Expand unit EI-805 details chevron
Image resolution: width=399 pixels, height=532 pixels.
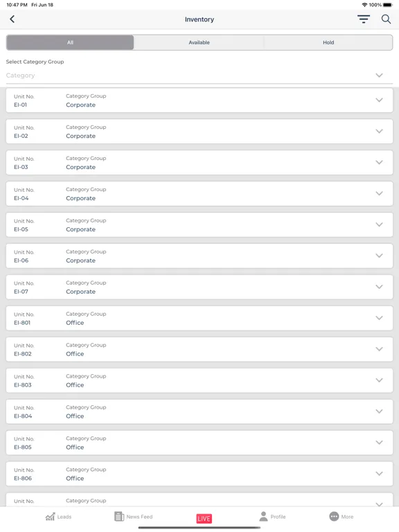pyautogui.click(x=379, y=443)
